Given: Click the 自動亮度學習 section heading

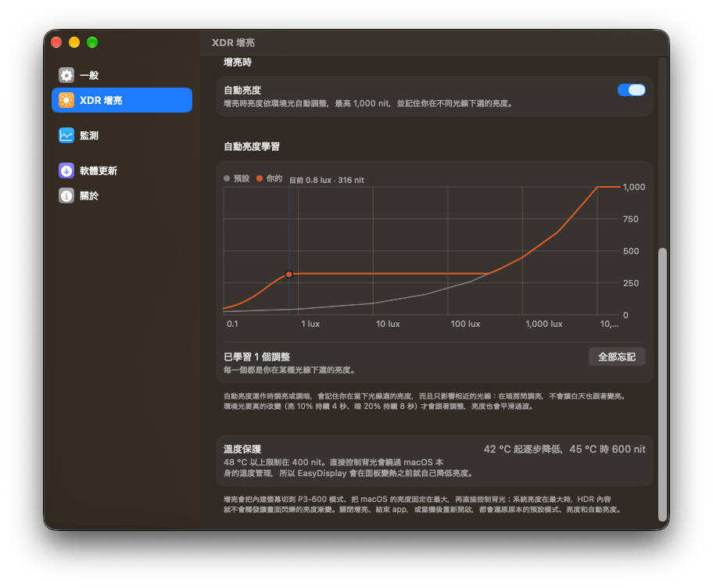Looking at the screenshot, I should tap(252, 146).
